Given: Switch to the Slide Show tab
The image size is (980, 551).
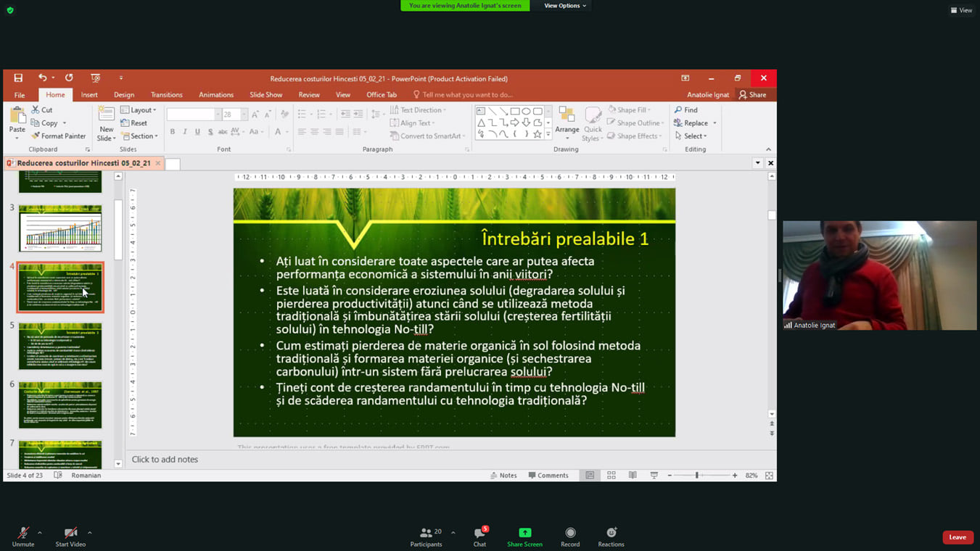Looking at the screenshot, I should (x=265, y=95).
